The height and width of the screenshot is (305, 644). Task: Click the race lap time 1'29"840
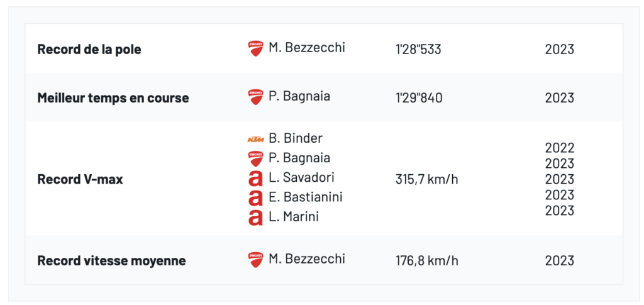point(419,97)
